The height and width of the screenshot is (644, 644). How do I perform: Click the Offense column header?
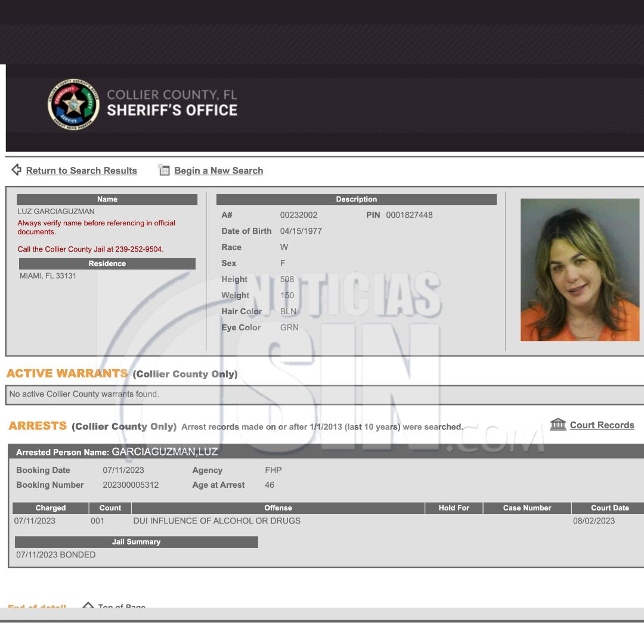(x=278, y=508)
